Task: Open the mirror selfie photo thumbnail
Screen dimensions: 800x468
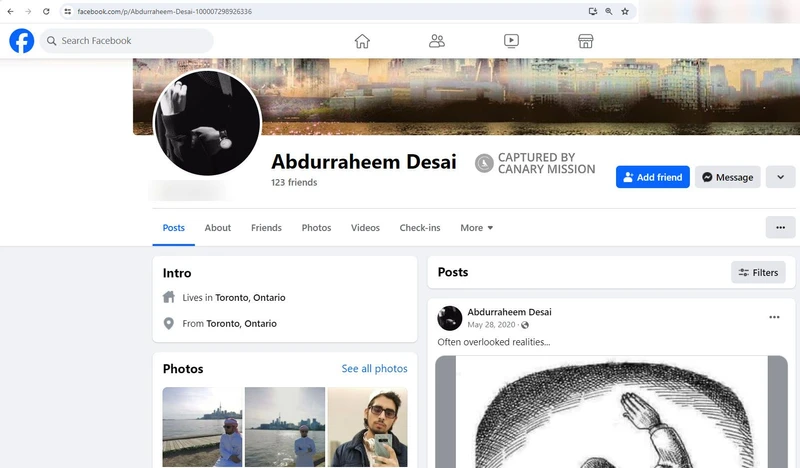Action: (x=367, y=427)
